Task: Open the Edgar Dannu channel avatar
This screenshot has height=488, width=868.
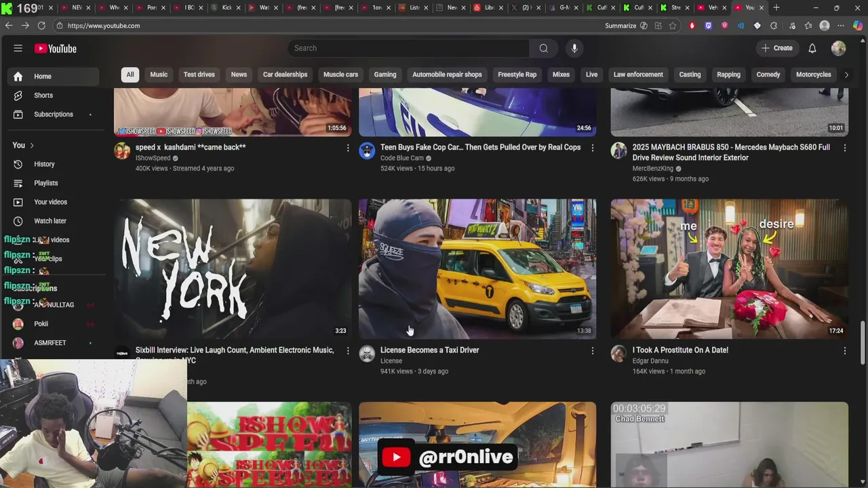Action: pos(618,353)
